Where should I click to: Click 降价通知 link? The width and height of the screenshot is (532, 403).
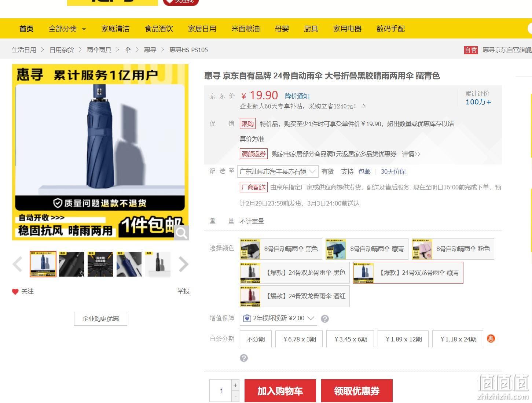(297, 96)
